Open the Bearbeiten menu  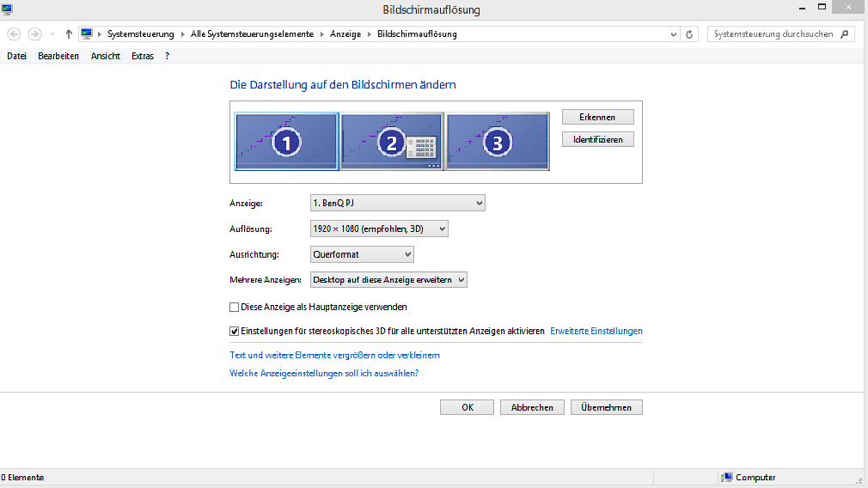(58, 56)
